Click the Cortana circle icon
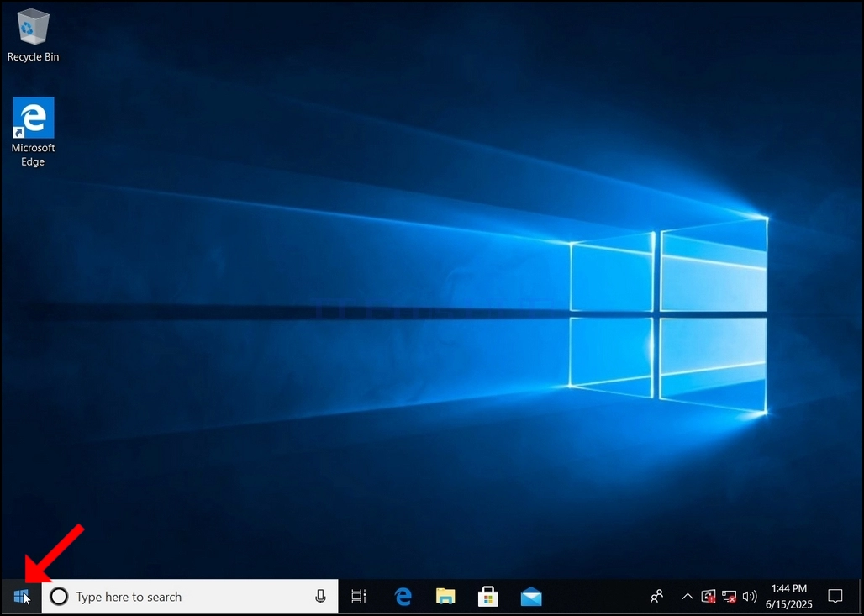 (59, 596)
